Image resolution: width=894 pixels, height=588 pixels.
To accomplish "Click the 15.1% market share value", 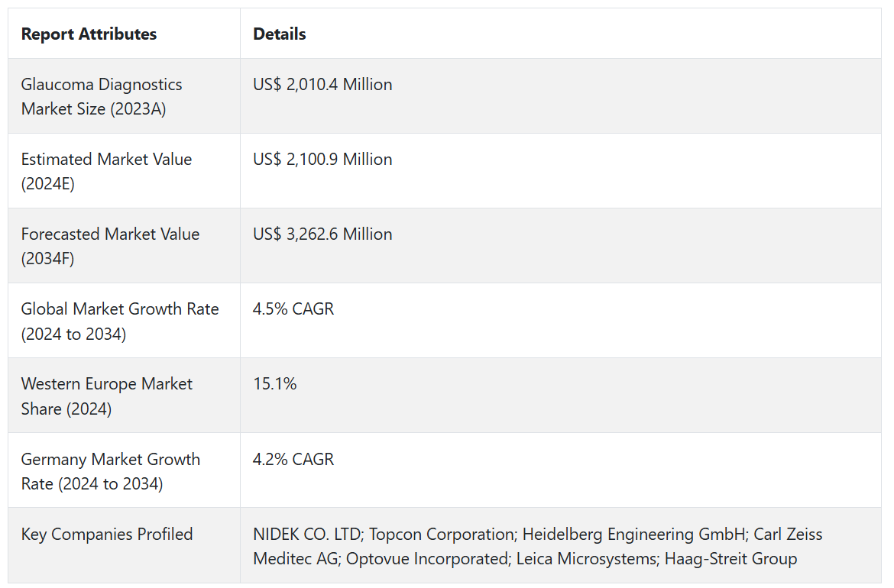I will point(275,383).
